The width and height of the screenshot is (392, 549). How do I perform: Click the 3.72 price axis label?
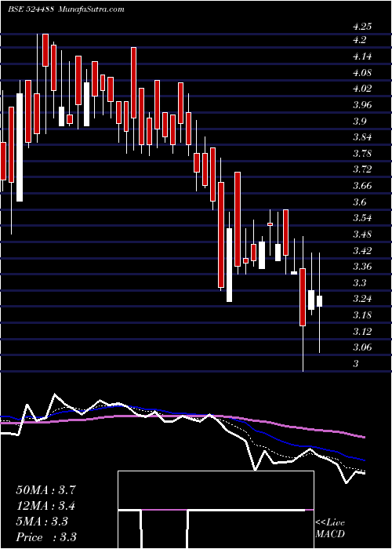(x=362, y=169)
